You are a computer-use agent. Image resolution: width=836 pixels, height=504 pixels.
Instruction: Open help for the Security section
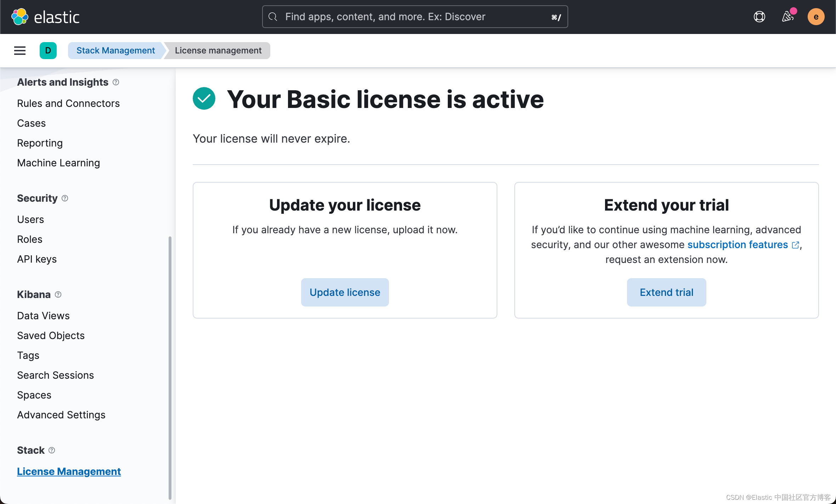pos(65,198)
